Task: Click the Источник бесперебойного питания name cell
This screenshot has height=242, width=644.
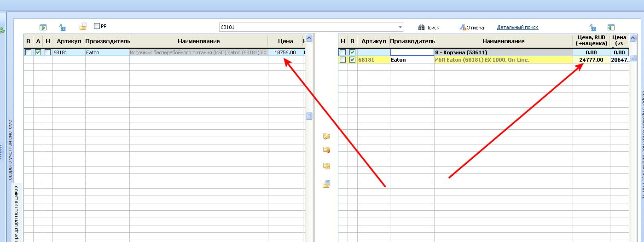Action: (198, 52)
